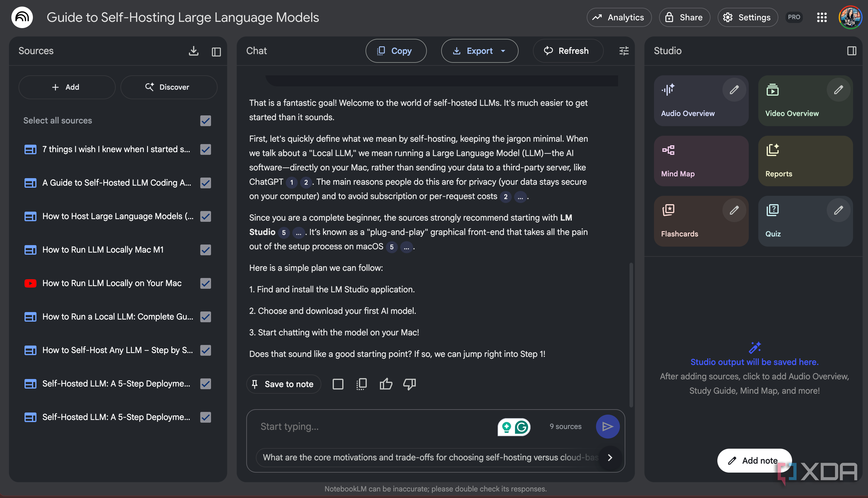Uncheck the YouTube source checkbox

point(206,284)
